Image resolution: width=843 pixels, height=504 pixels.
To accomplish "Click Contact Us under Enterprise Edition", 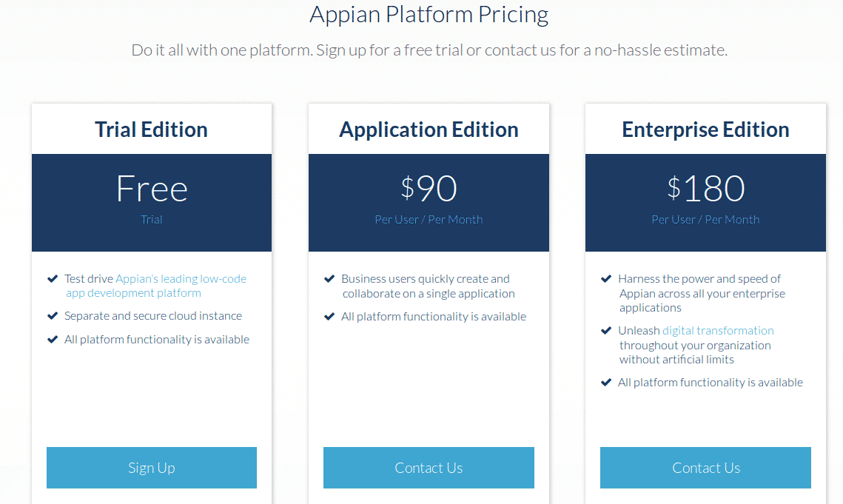I will [705, 468].
